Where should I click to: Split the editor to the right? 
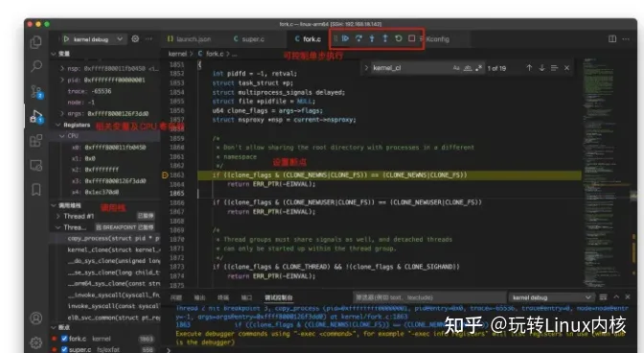(612, 39)
